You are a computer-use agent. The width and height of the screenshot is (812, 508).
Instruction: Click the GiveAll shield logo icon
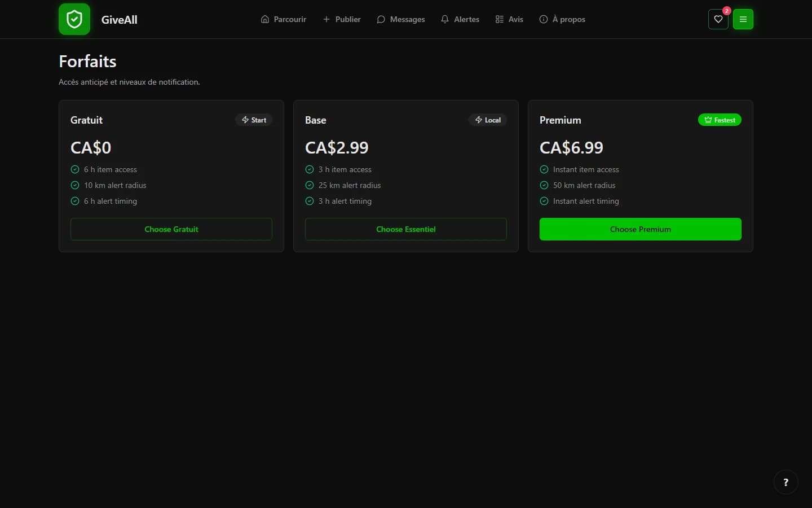pos(74,19)
